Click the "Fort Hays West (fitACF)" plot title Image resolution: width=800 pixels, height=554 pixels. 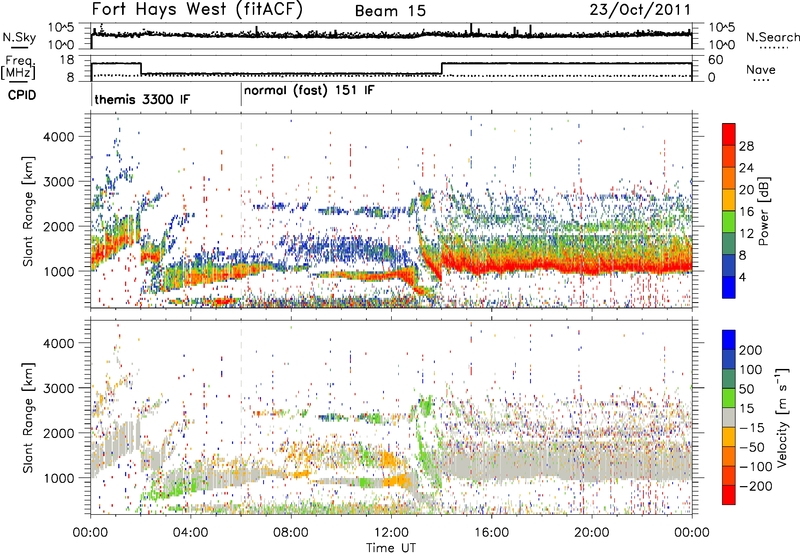[x=197, y=10]
